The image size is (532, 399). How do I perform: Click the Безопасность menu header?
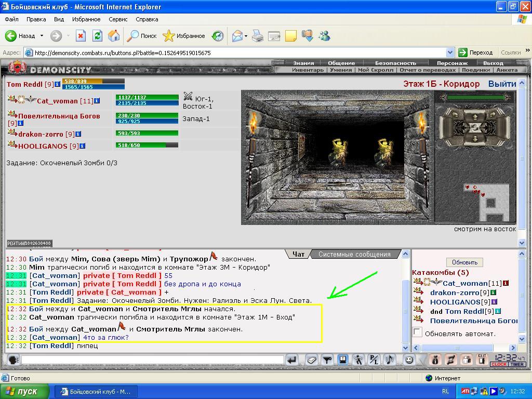395,63
